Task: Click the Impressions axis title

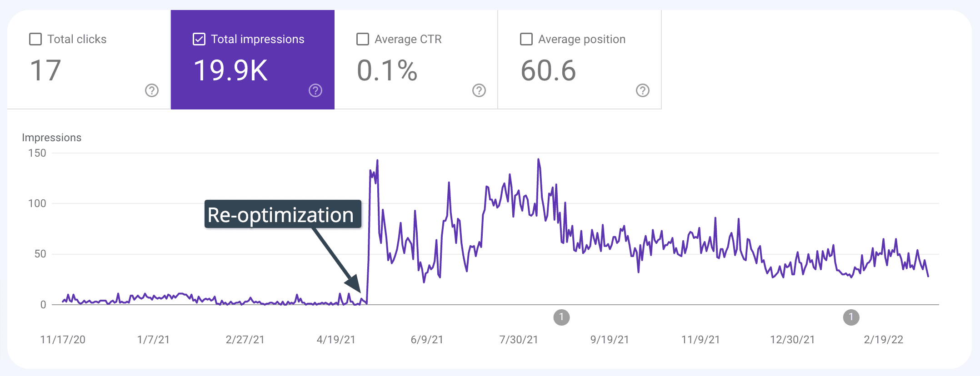Action: (52, 138)
